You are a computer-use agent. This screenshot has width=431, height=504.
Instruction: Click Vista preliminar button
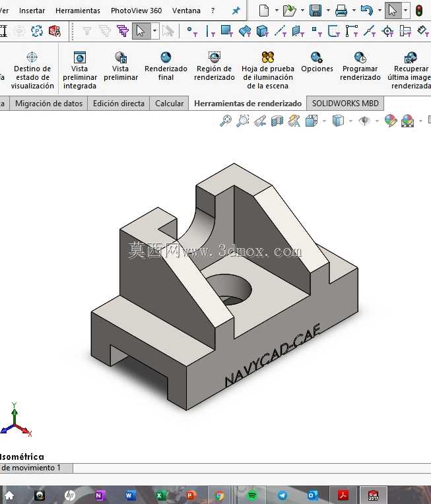pyautogui.click(x=121, y=67)
